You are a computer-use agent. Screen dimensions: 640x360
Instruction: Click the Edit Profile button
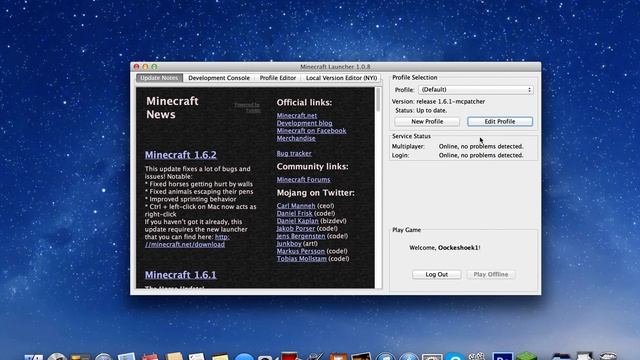(500, 121)
